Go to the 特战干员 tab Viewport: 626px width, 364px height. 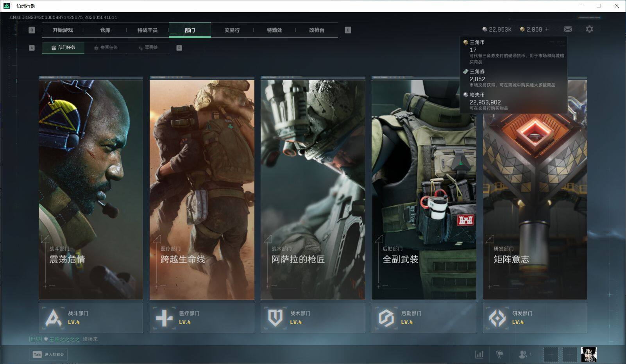(147, 30)
